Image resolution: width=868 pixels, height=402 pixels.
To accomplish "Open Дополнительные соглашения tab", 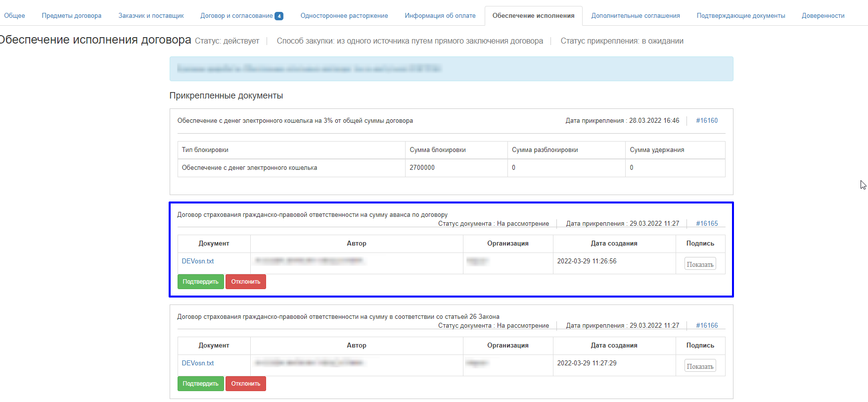I will click(635, 16).
